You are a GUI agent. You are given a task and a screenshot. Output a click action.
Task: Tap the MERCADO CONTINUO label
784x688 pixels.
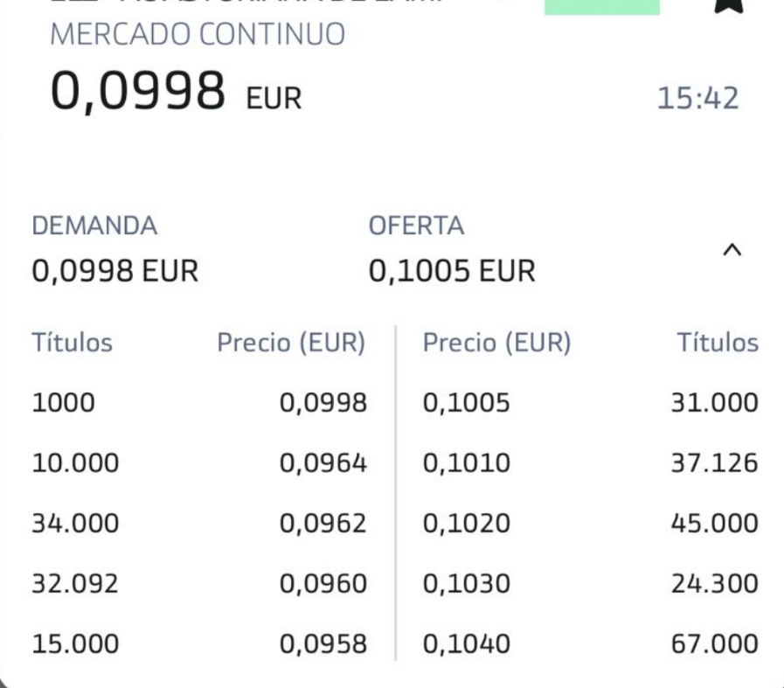tap(198, 34)
